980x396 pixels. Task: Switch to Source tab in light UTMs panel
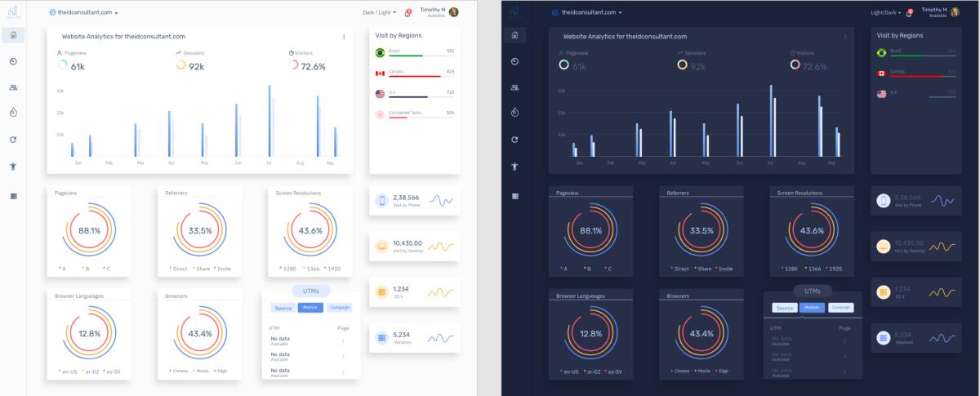coord(283,308)
